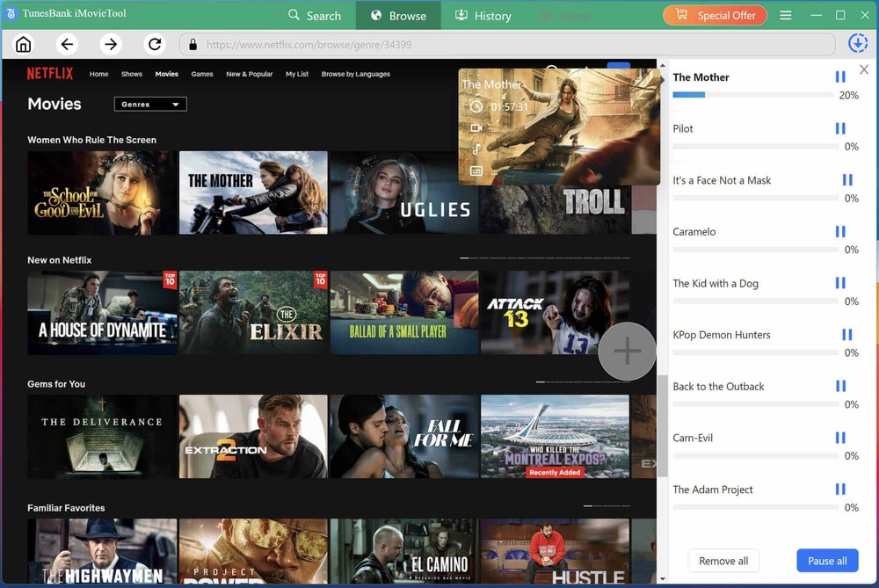Click the subtitle icon on The Mother overlay

pos(476,169)
